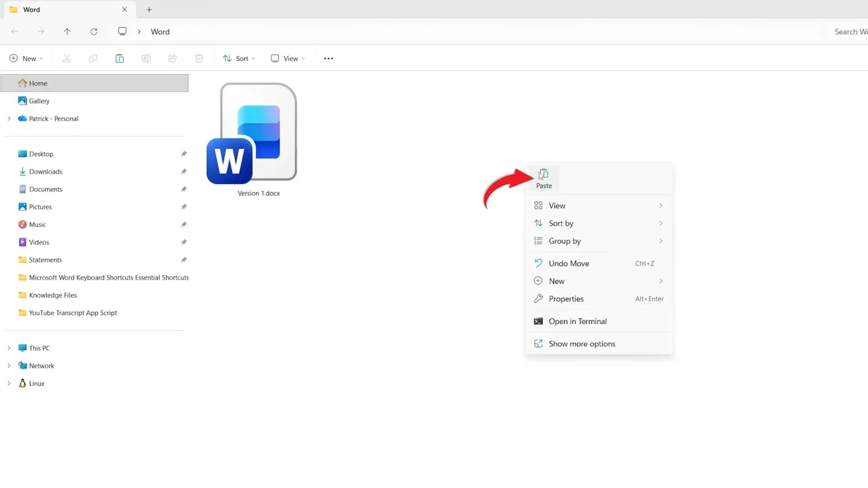868x488 pixels.
Task: Expand the Linux tree node
Action: tap(9, 383)
